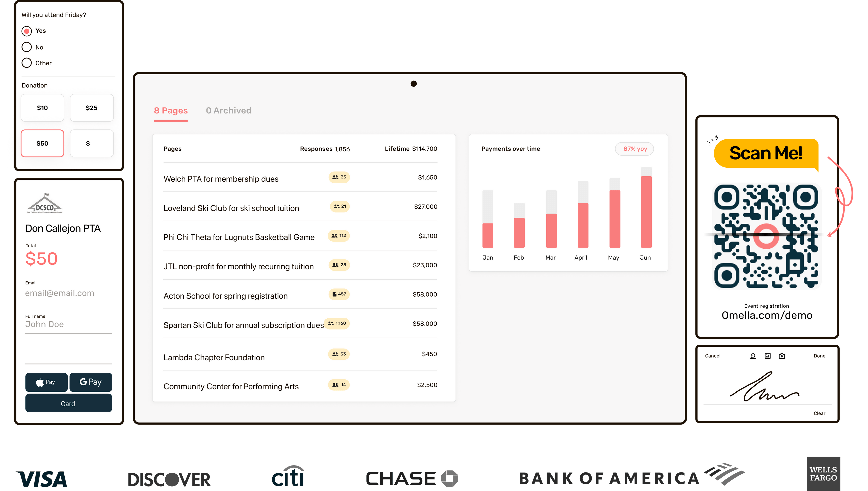Clear the drawn signature

pos(820,413)
